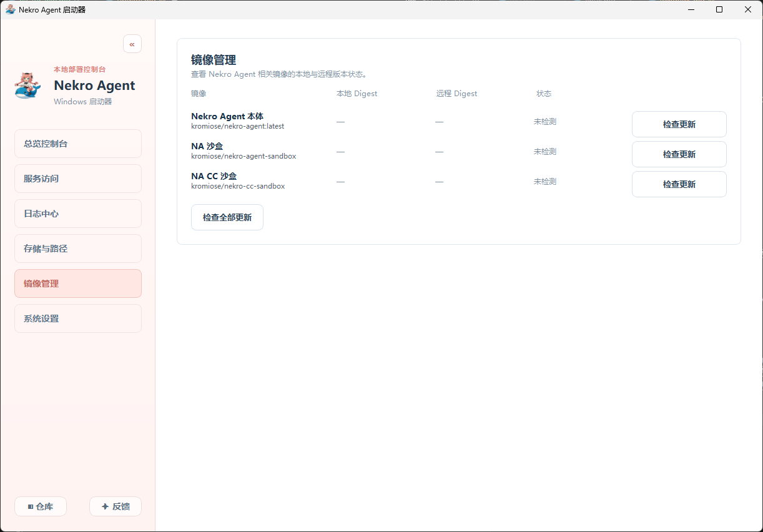Check update for Nekro Agent 本体
This screenshot has width=763, height=532.
[679, 124]
